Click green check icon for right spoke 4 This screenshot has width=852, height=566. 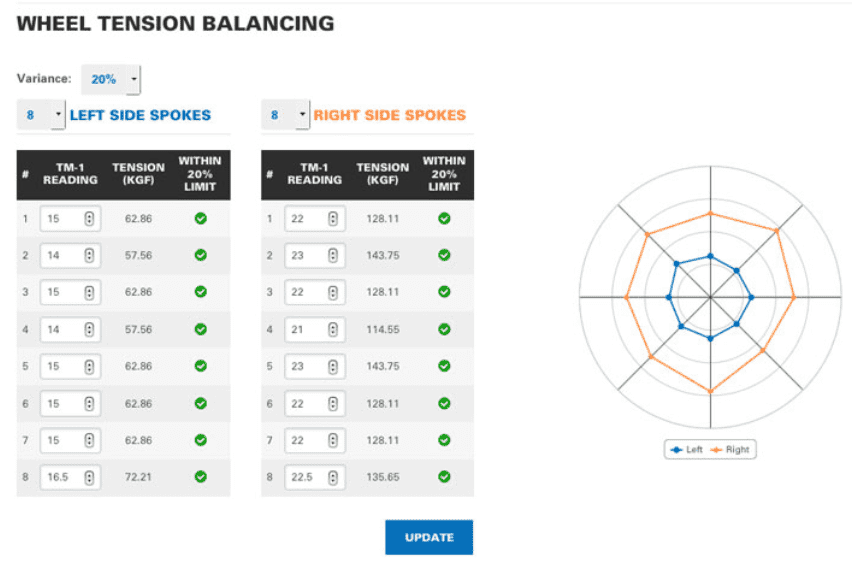tap(445, 329)
